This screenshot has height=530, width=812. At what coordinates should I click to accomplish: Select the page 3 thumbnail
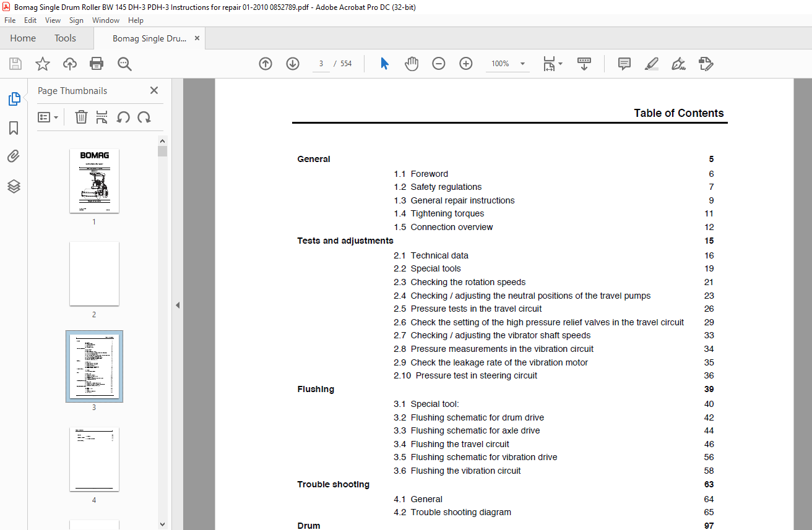(x=94, y=366)
